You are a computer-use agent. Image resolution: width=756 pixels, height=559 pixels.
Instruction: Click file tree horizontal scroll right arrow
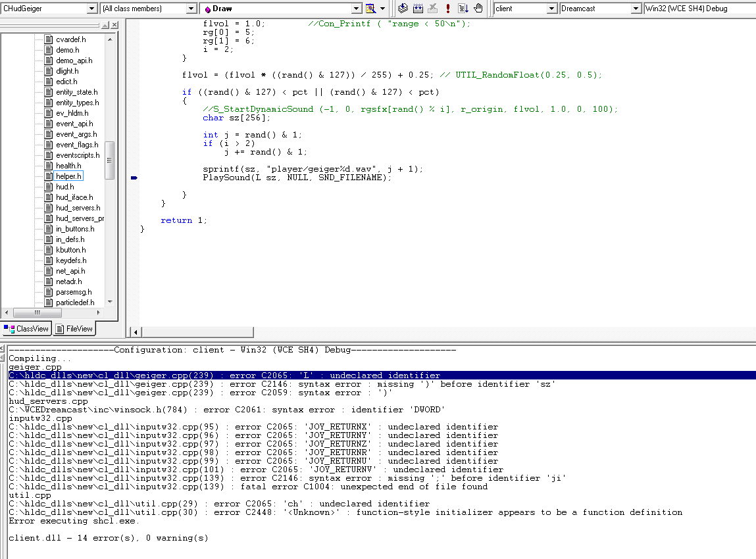[x=99, y=313]
